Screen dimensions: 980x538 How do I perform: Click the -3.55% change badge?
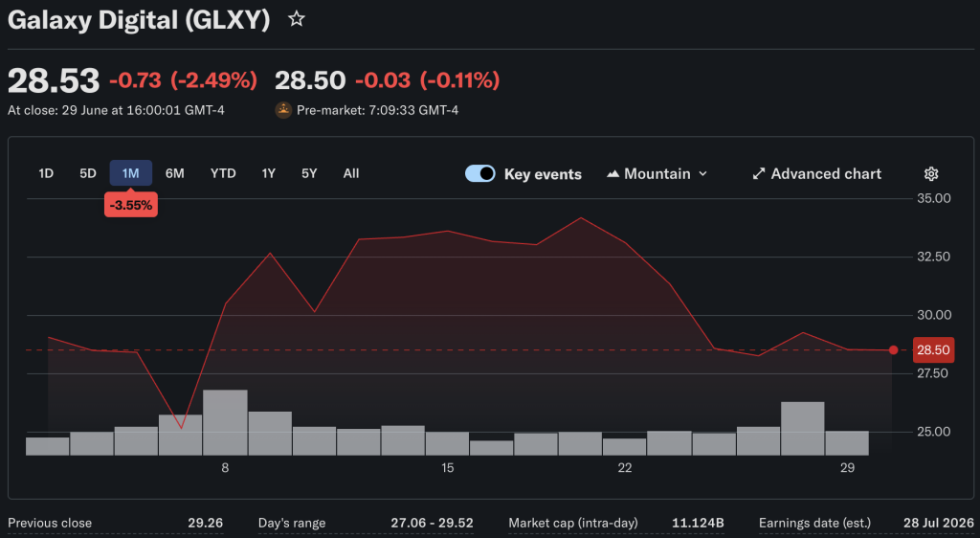(x=130, y=205)
